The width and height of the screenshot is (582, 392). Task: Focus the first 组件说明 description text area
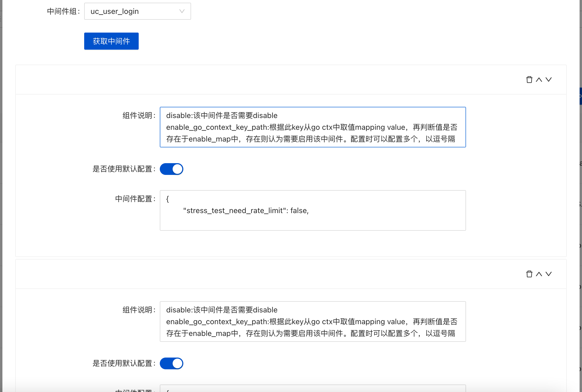click(x=313, y=127)
